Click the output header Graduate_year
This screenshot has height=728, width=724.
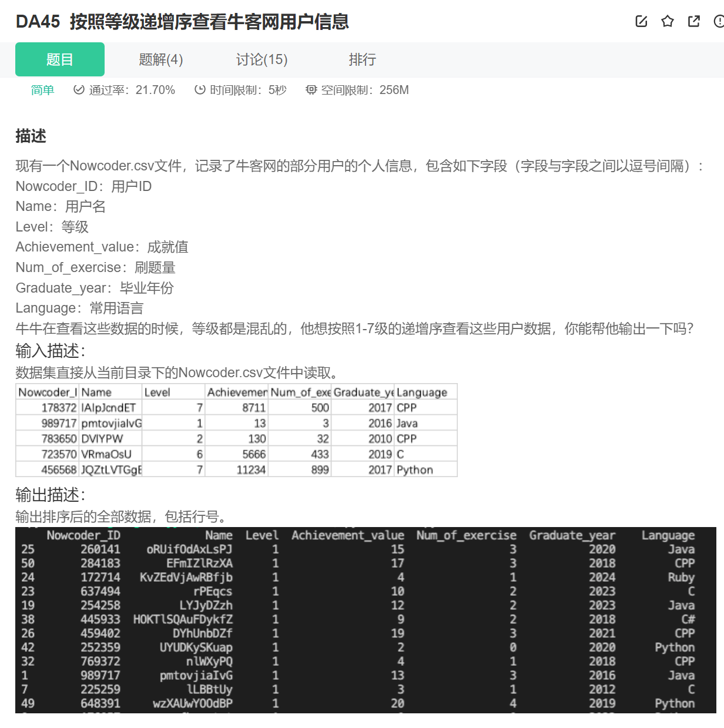(x=572, y=535)
